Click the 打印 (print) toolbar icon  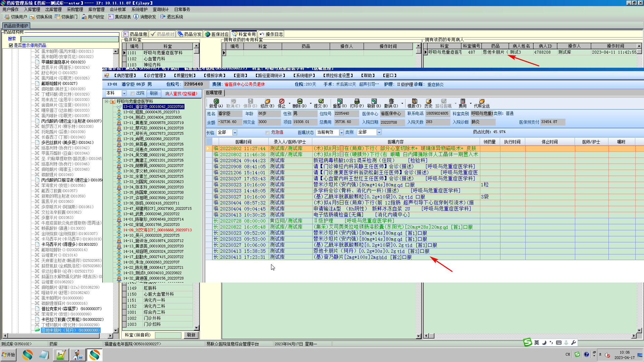tap(357, 101)
